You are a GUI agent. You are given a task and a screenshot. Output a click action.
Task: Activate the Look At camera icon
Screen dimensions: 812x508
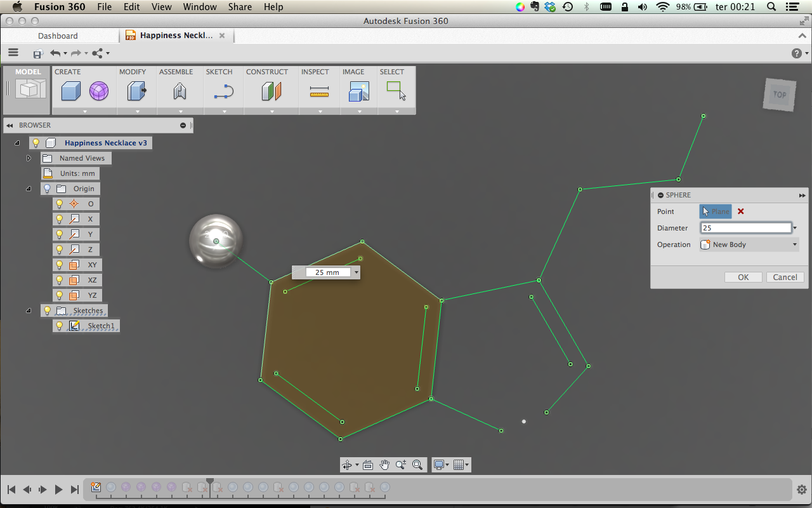(368, 465)
